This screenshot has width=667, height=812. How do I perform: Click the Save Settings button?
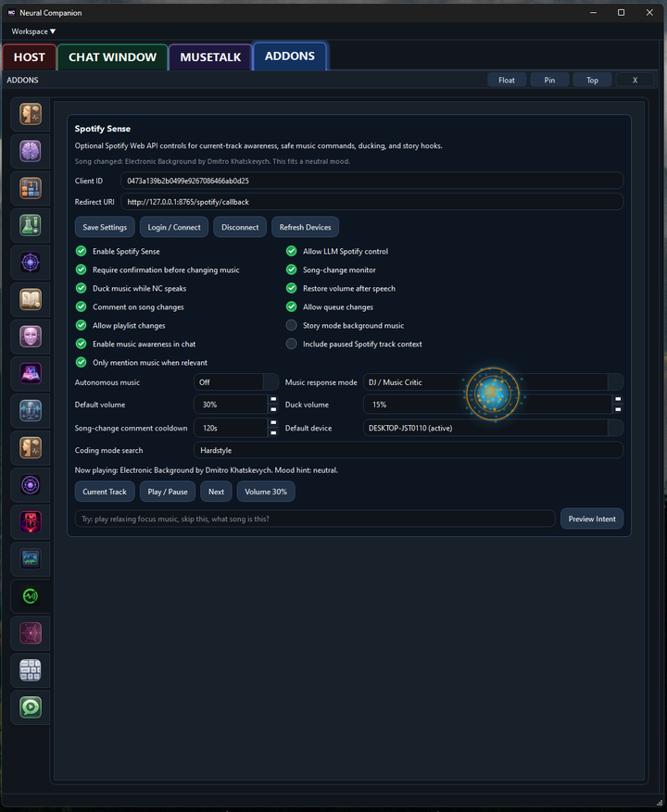105,227
